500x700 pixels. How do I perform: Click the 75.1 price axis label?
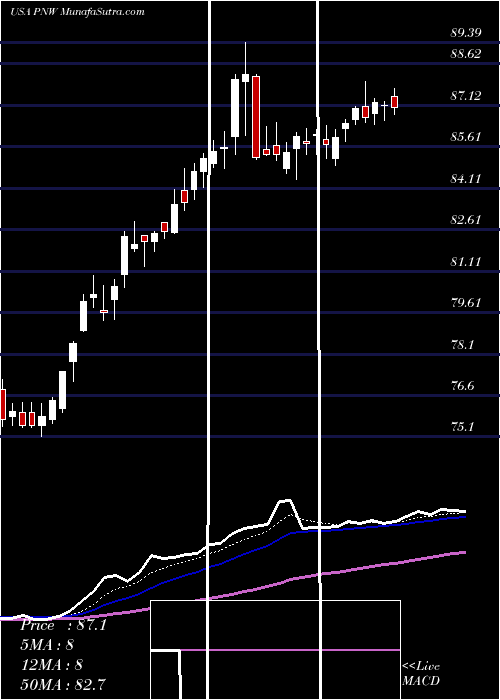tap(463, 427)
